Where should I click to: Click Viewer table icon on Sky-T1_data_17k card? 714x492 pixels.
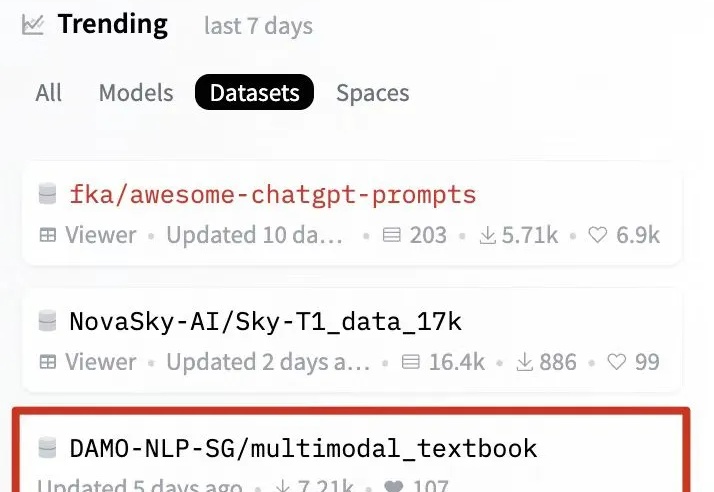click(48, 362)
